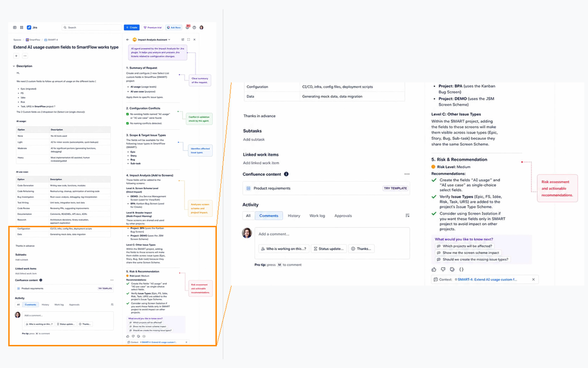Click TRY TEMPLATE in the small Jira window

(x=105, y=288)
